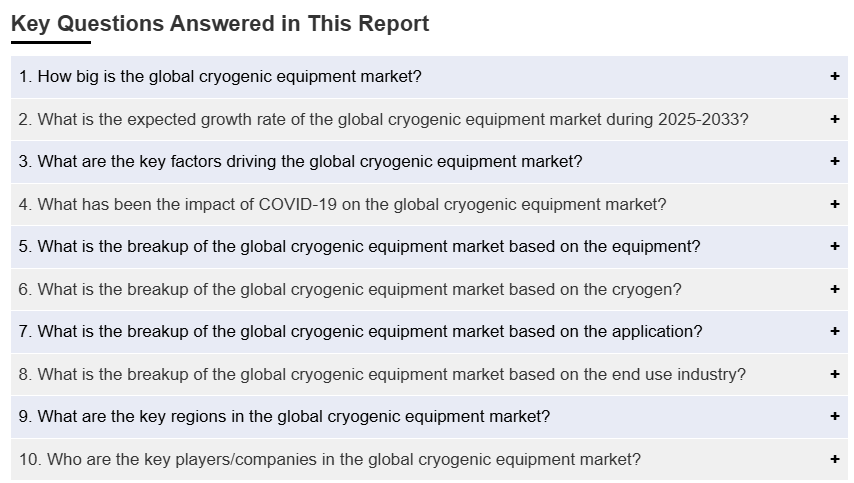Expand the end use industry breakup question
This screenshot has height=483, width=854.
point(382,375)
